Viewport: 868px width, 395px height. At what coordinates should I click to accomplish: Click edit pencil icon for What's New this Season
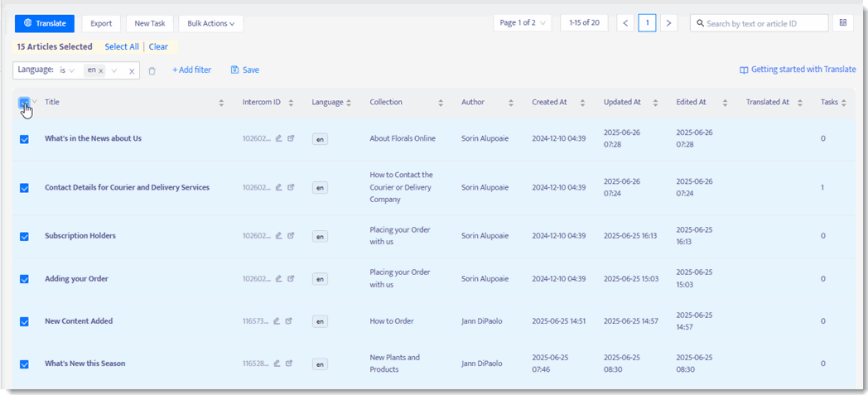click(x=278, y=364)
